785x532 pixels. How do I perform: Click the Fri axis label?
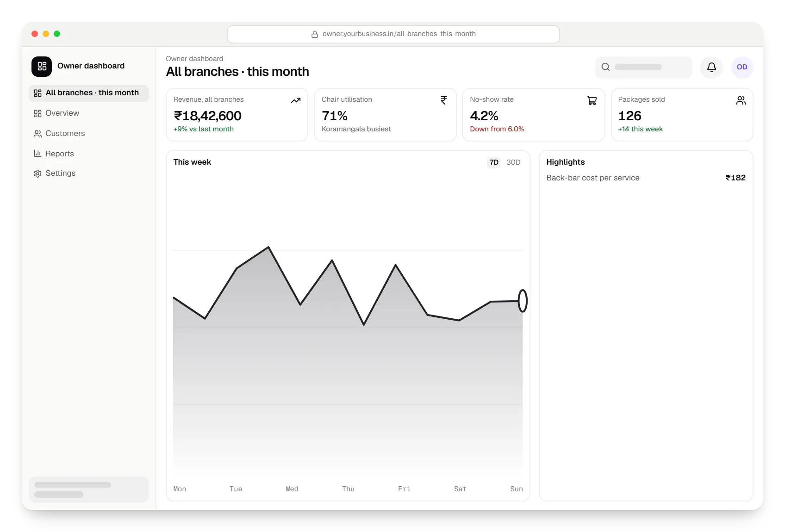(404, 489)
